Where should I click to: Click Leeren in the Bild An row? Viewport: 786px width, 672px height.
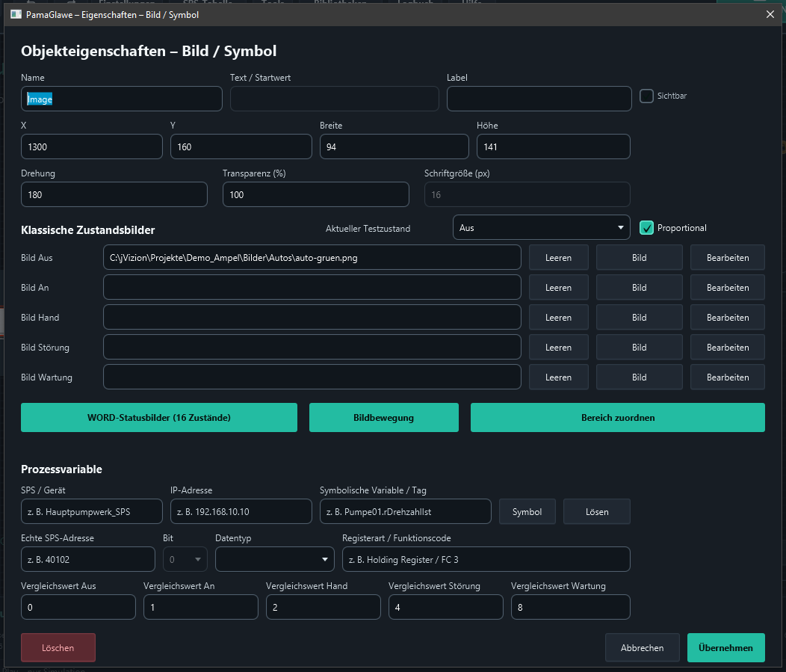click(x=558, y=287)
